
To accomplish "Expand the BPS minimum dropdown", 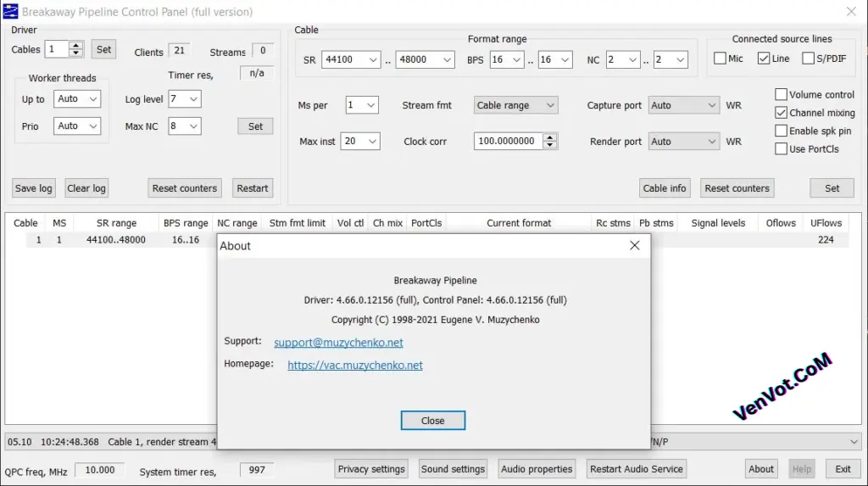I will tap(507, 60).
